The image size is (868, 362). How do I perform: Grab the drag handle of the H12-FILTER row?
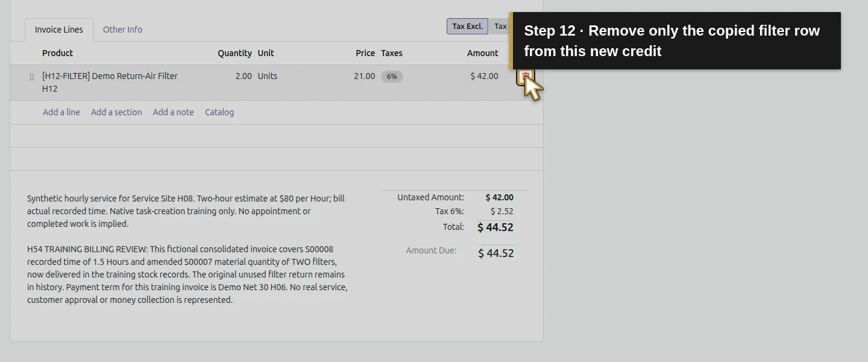pyautogui.click(x=32, y=77)
